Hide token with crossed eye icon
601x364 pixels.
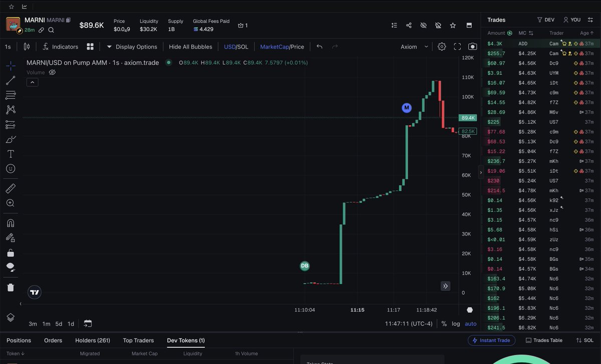(424, 25)
